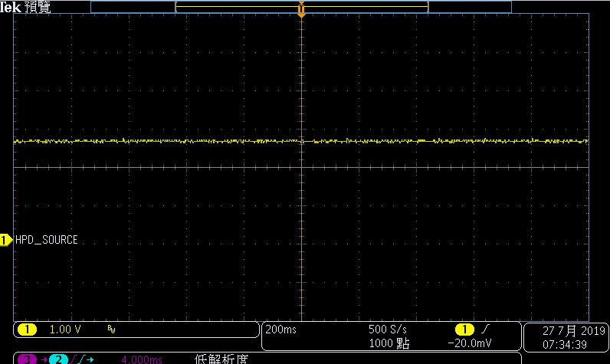610x364 pixels.
Task: Click the HPD_SOURCE channel label
Action: [46, 240]
